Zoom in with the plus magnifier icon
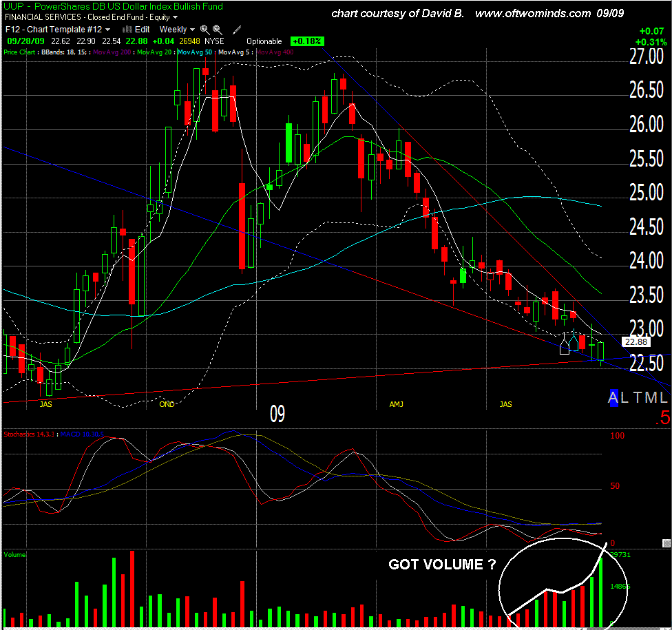 click(204, 29)
